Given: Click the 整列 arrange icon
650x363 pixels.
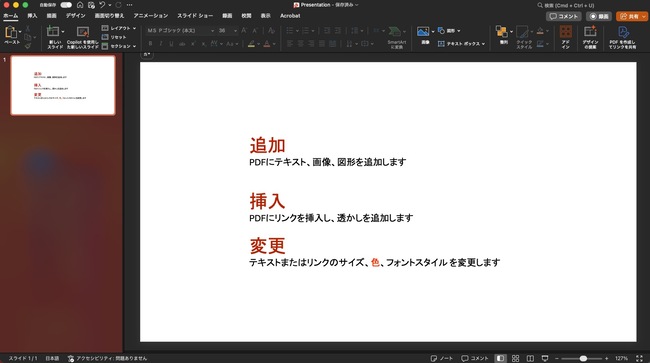Looking at the screenshot, I should (x=502, y=31).
